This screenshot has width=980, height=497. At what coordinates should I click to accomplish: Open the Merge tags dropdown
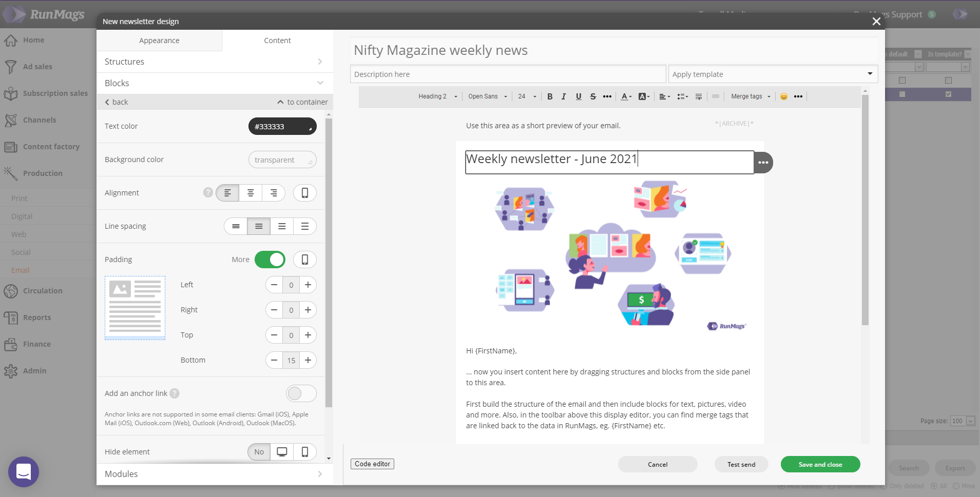[x=751, y=96]
